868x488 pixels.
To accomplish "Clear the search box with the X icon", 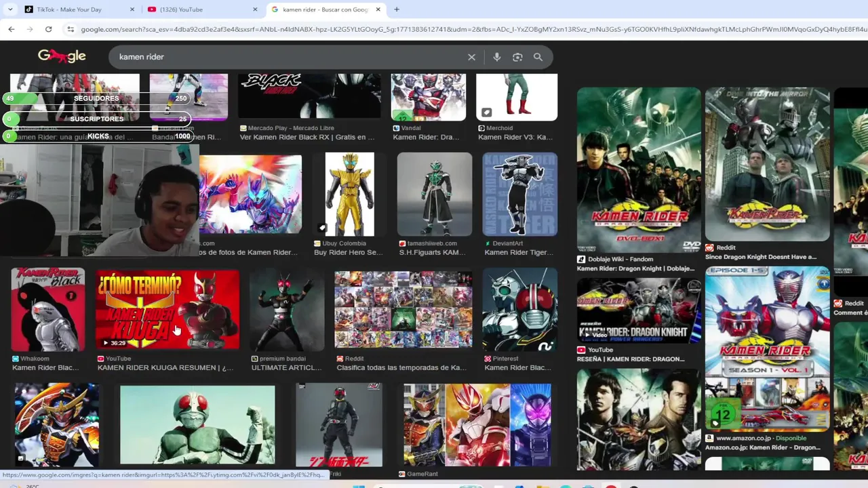I will coord(472,57).
